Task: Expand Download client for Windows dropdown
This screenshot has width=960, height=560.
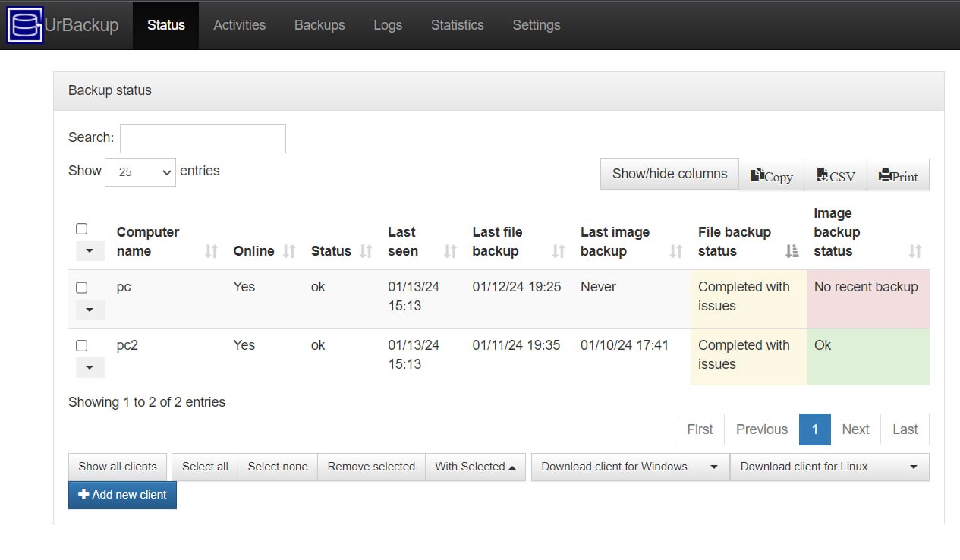Action: click(630, 467)
